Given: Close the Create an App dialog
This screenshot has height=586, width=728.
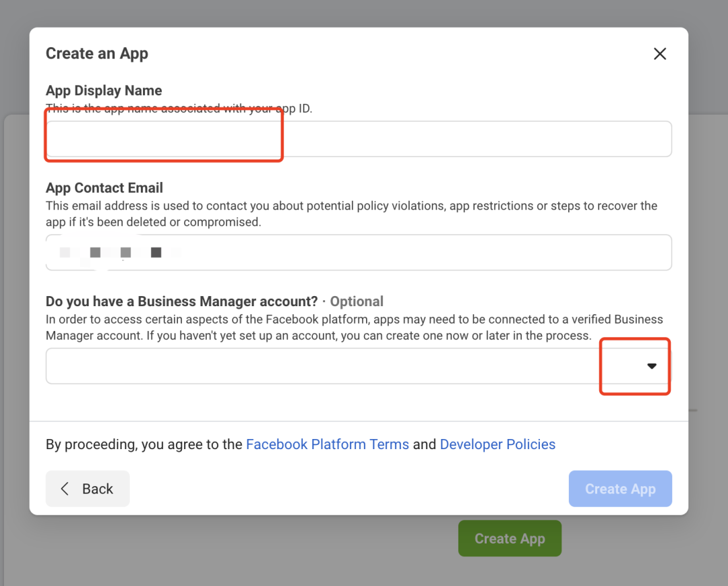Looking at the screenshot, I should click(x=660, y=54).
